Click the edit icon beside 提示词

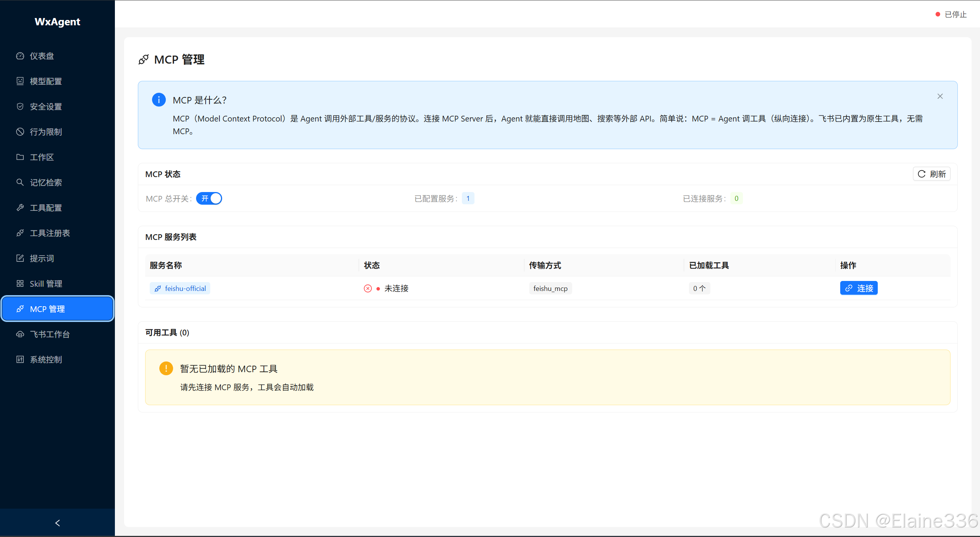20,258
